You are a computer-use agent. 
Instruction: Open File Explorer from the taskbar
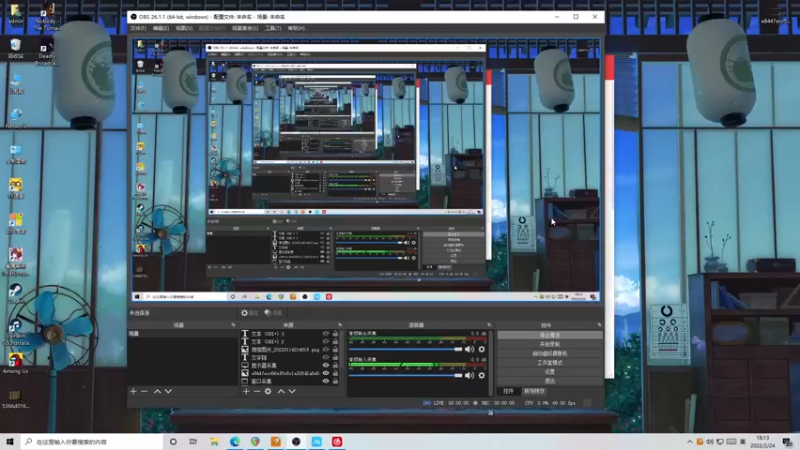(214, 442)
